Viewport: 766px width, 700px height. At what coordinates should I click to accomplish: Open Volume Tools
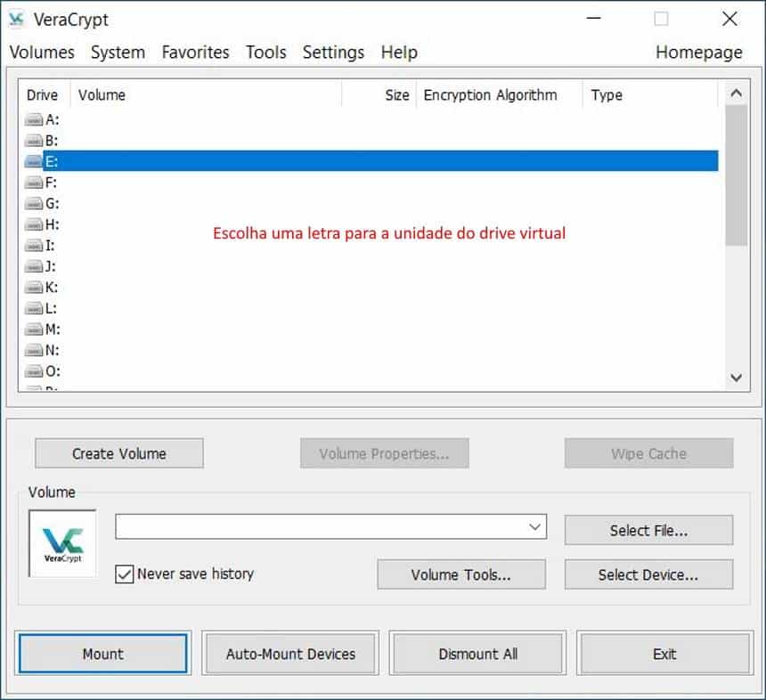click(461, 574)
